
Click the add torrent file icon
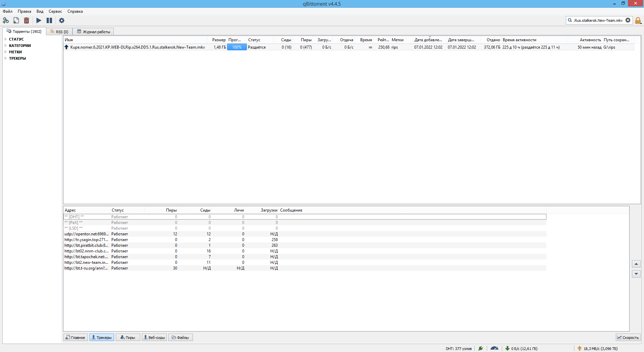pyautogui.click(x=16, y=20)
